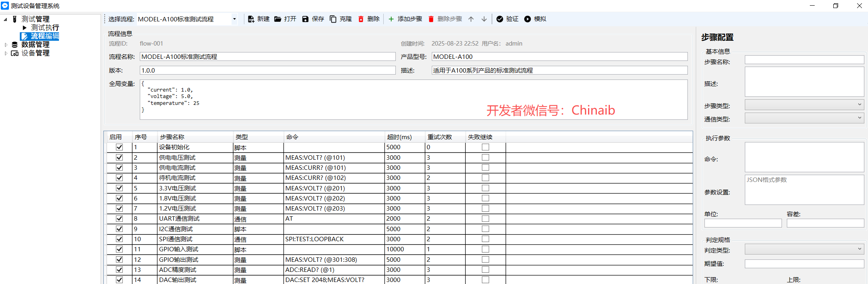
Task: Run simulation with 模拟 button
Action: click(535, 19)
